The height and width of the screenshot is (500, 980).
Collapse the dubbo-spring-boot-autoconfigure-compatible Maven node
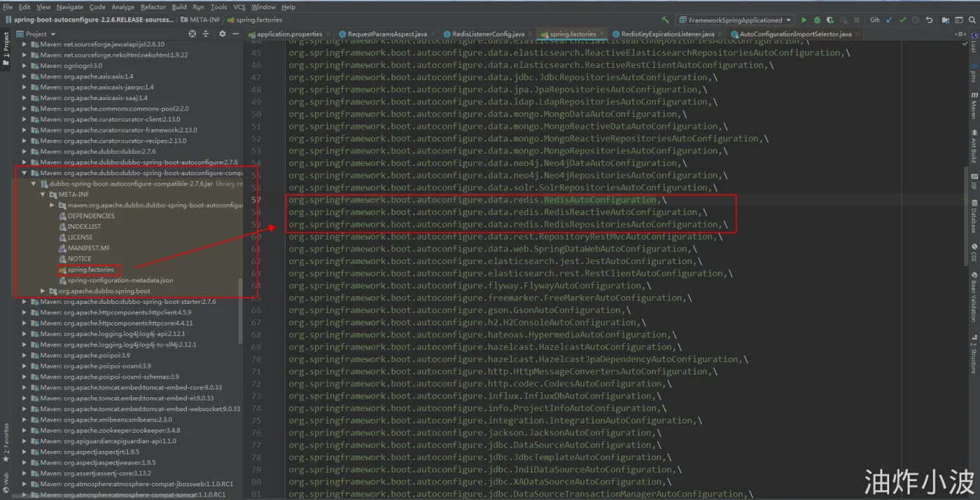25,173
